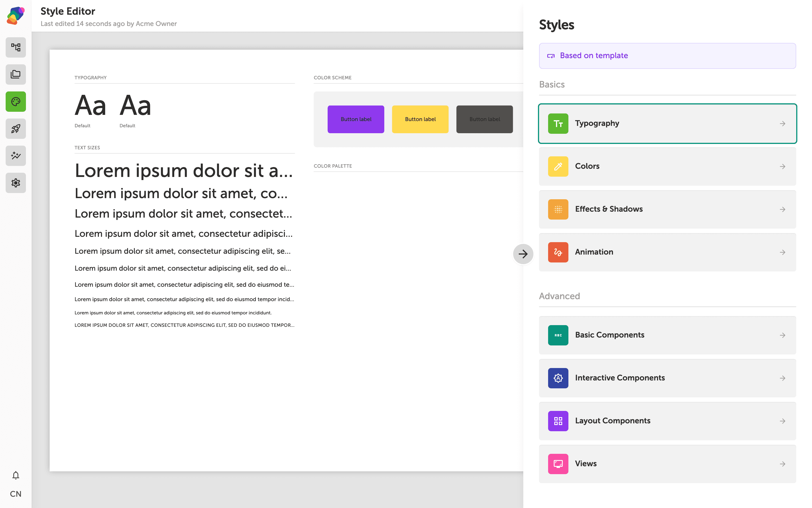Click the blue Interactive Components icon
Viewport: 812px width, 508px height.
pyautogui.click(x=558, y=378)
